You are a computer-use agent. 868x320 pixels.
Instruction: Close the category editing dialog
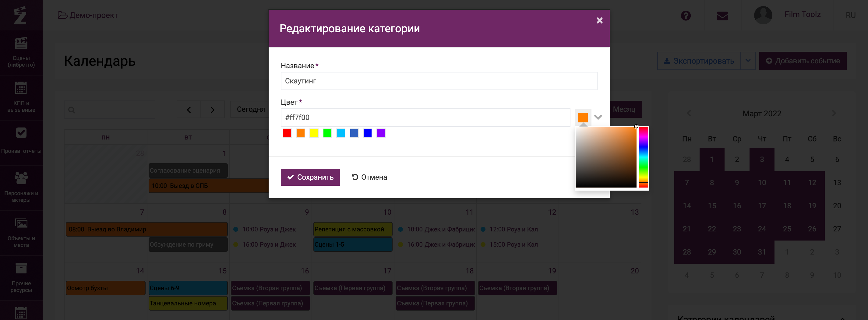599,20
